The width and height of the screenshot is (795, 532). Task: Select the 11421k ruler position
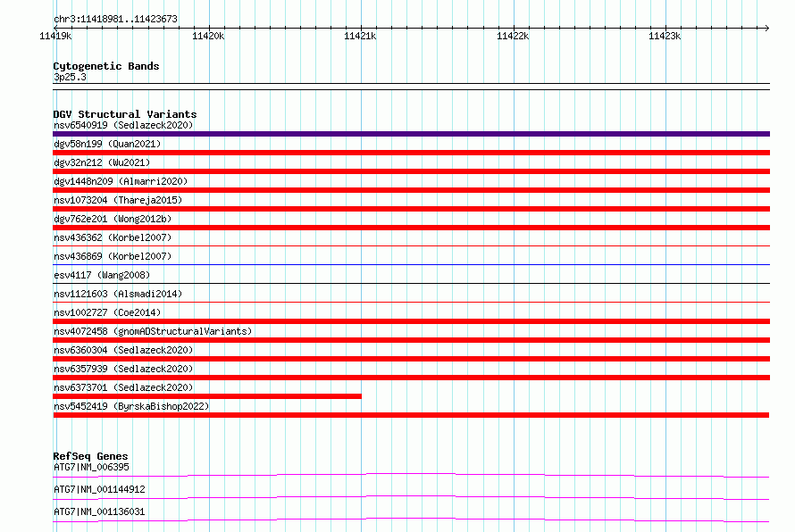[361, 36]
